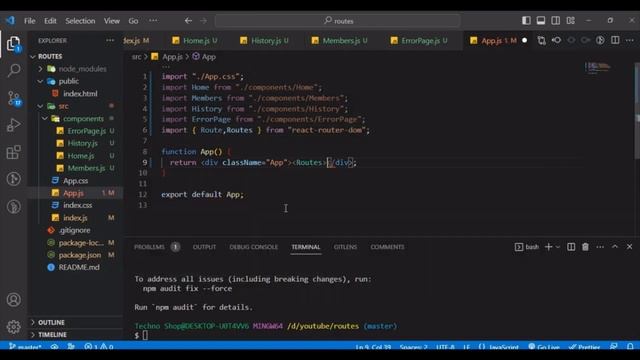Open the notifications bell in status bar
The width and height of the screenshot is (640, 360).
tap(630, 347)
